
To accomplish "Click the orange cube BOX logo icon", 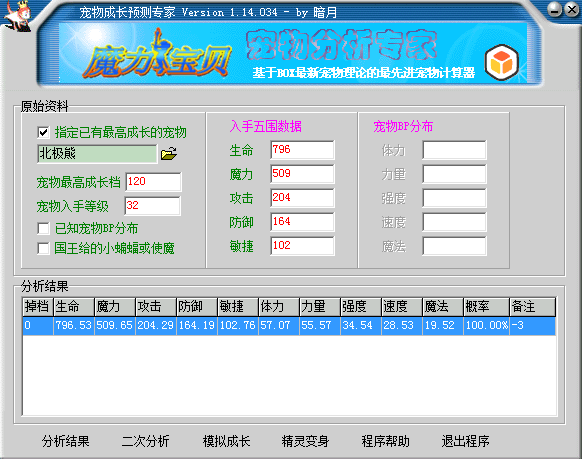I will 501,62.
